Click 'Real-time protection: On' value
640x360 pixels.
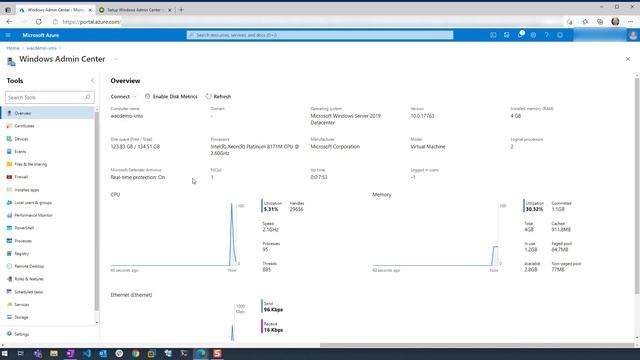[138, 177]
